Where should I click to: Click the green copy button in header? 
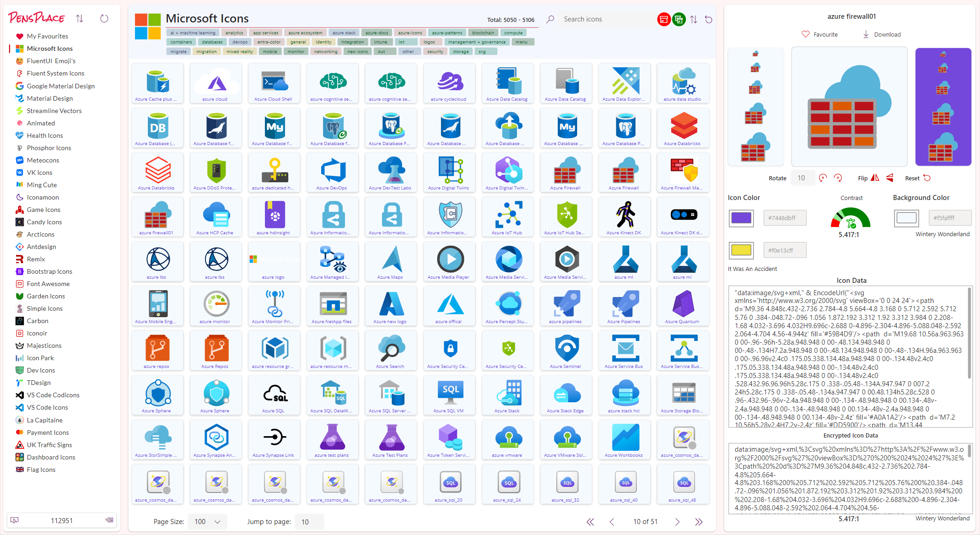pos(679,19)
